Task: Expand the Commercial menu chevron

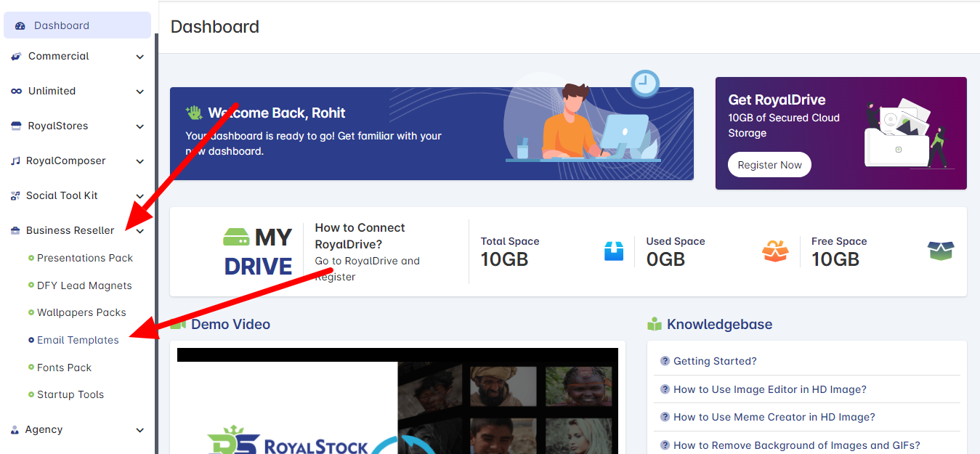Action: (x=140, y=57)
